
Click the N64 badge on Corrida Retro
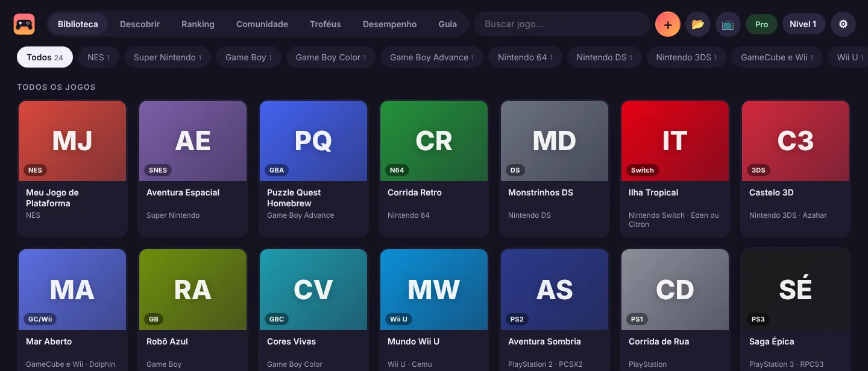(x=397, y=170)
